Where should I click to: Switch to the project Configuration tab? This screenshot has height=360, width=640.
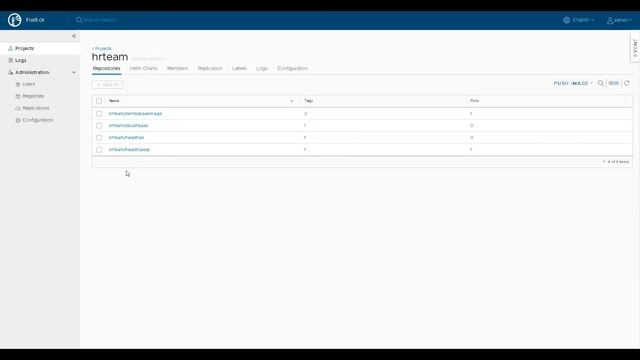click(293, 69)
